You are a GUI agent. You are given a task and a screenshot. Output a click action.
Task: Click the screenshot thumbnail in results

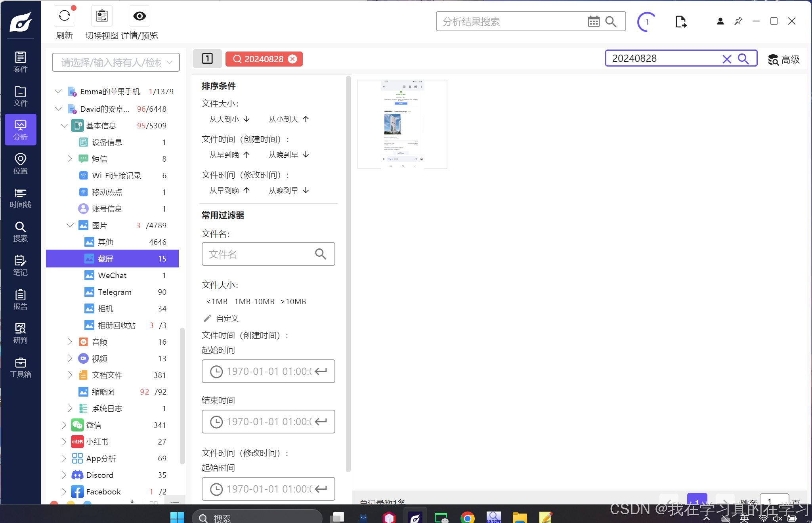(x=402, y=124)
